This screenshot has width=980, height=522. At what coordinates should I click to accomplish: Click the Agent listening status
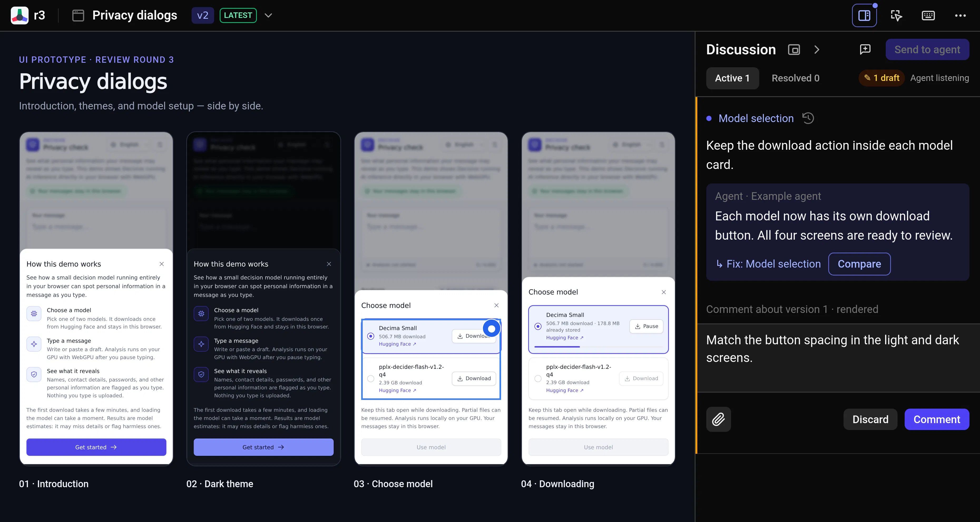click(x=939, y=78)
